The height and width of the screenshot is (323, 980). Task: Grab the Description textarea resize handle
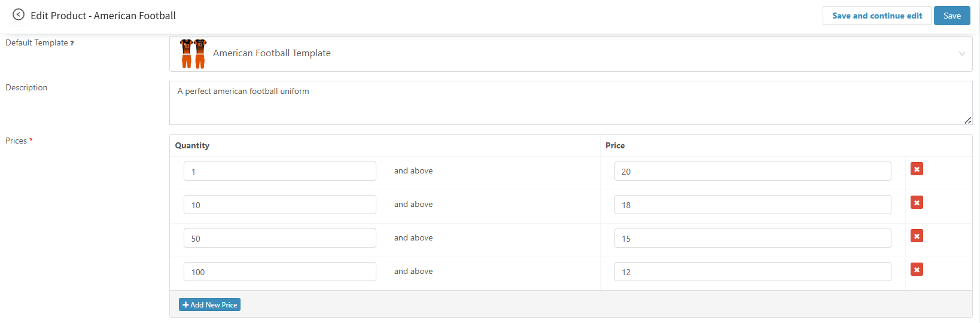(967, 121)
